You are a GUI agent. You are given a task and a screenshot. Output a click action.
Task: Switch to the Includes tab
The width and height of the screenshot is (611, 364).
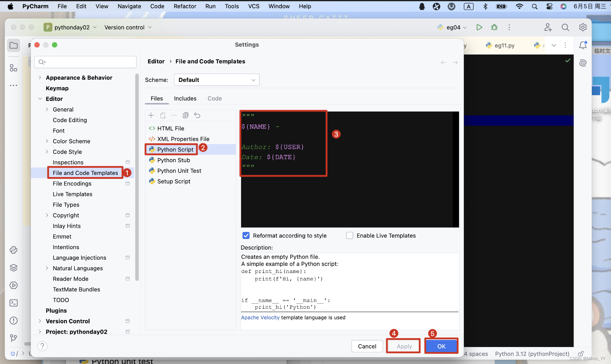[185, 98]
